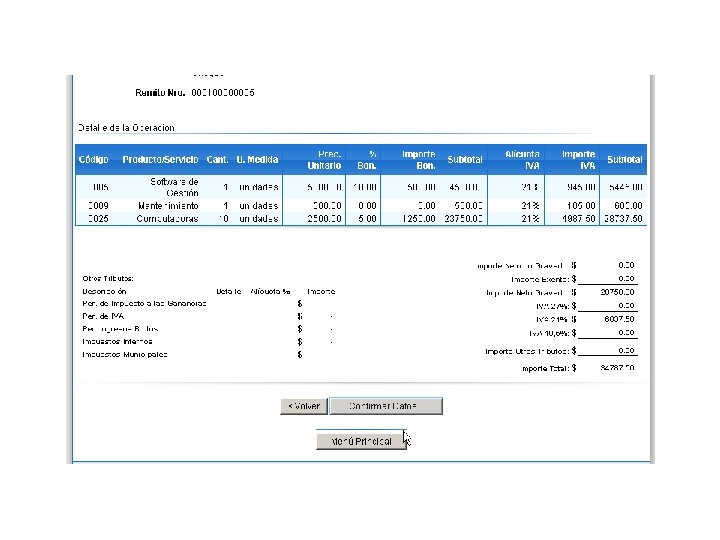The height and width of the screenshot is (540, 720).
Task: Click the Software de Gestión product cell
Action: point(174,187)
